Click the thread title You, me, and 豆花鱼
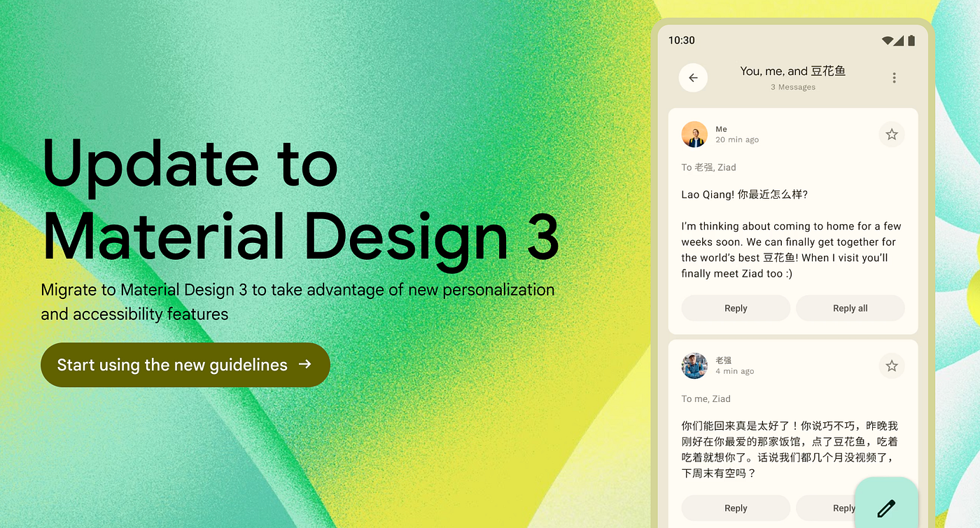 pyautogui.click(x=793, y=71)
